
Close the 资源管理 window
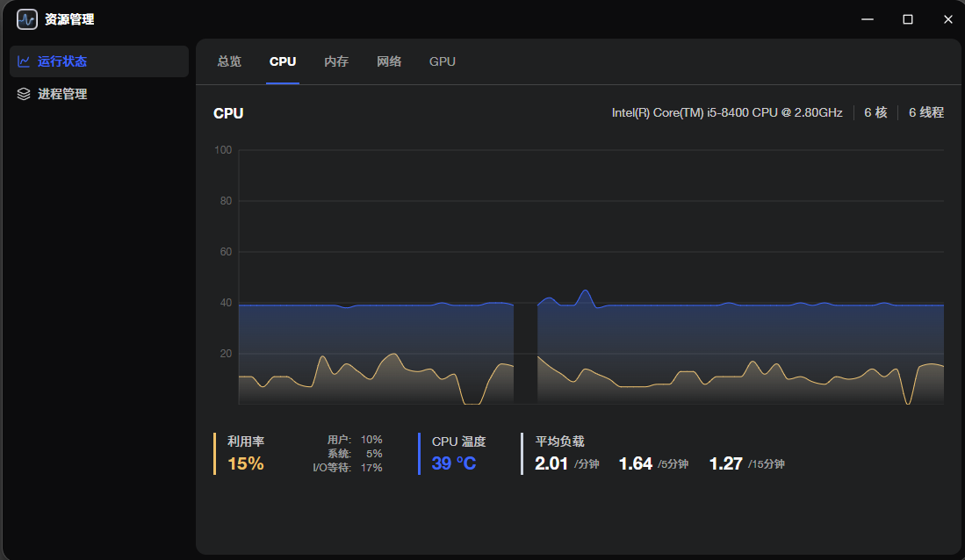[x=947, y=19]
